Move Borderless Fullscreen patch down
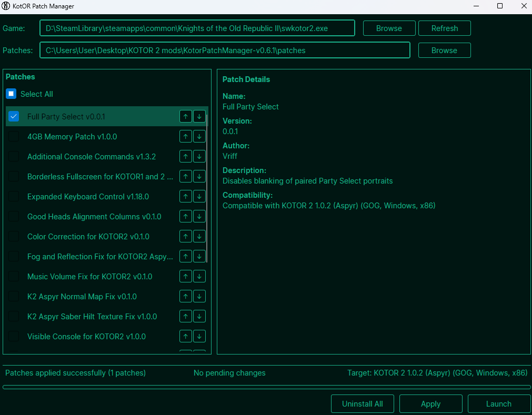This screenshot has height=415, width=532. coord(199,176)
